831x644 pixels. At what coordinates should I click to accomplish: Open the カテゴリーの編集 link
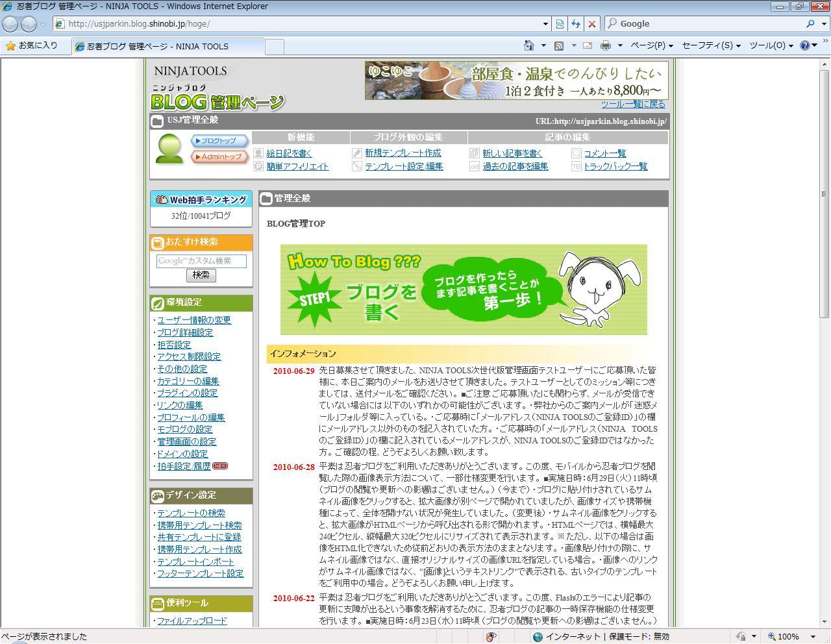[188, 381]
